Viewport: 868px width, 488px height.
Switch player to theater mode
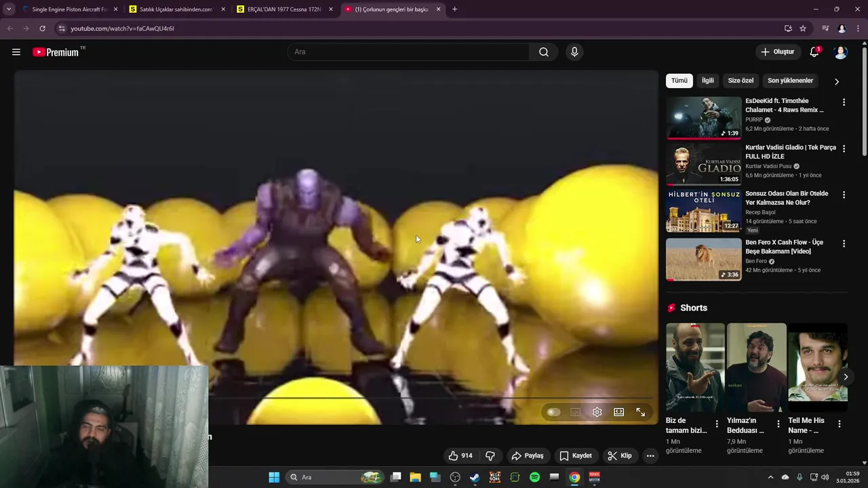618,412
